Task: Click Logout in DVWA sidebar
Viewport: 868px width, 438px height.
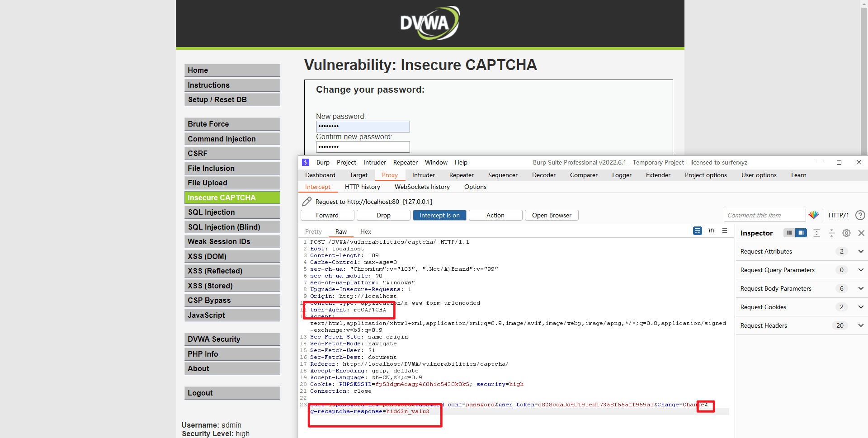Action: [232, 393]
